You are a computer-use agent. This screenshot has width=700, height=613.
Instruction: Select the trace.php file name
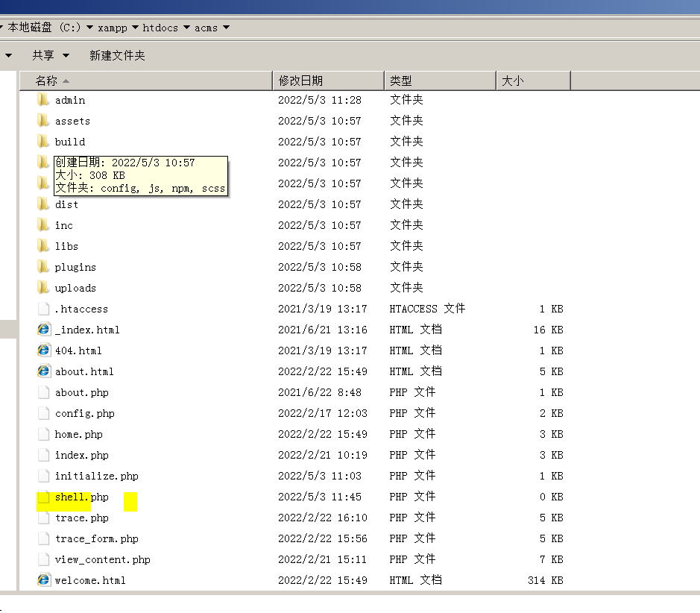[x=82, y=518]
